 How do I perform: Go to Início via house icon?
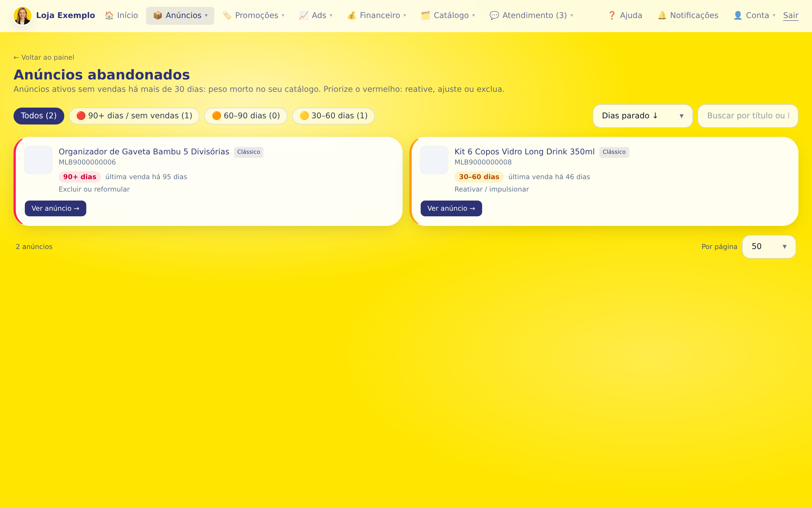(x=109, y=15)
